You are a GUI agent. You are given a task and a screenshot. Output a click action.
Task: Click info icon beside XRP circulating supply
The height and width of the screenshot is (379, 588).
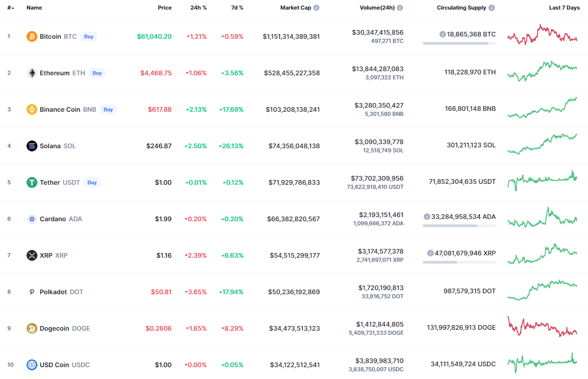point(430,253)
